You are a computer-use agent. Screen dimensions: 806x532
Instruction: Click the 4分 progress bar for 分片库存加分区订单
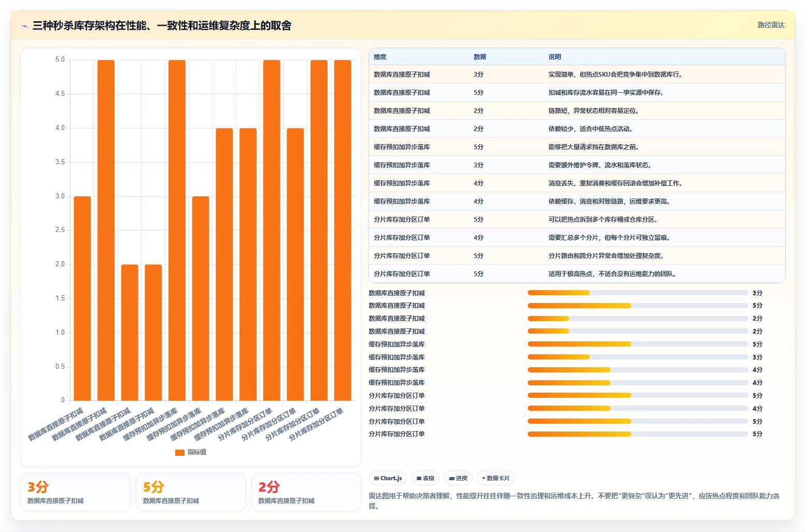click(x=638, y=408)
